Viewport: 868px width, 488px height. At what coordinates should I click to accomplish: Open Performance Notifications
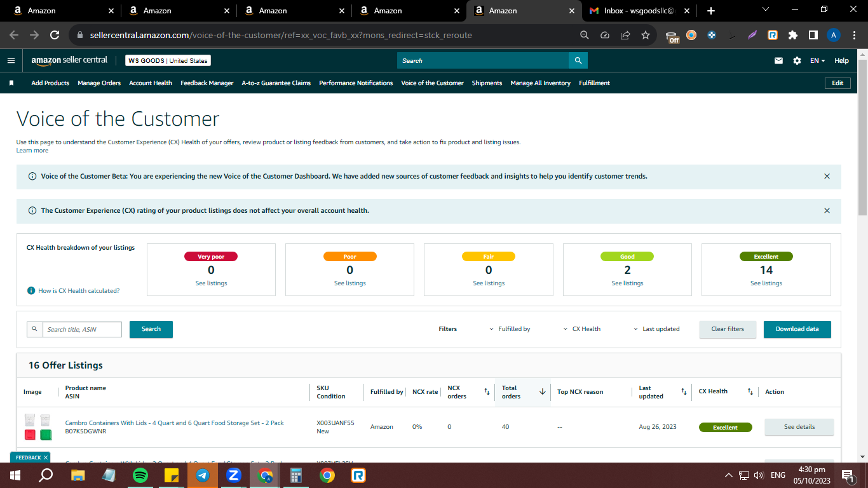pos(356,83)
